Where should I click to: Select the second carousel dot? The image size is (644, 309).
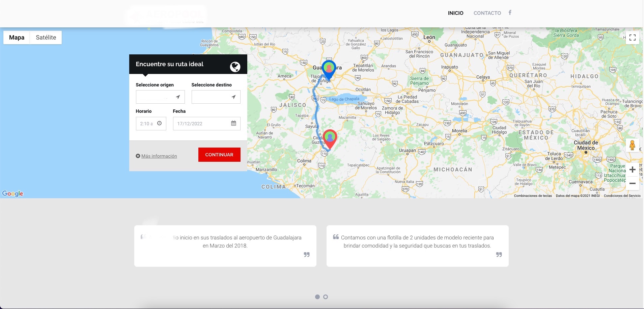click(326, 297)
